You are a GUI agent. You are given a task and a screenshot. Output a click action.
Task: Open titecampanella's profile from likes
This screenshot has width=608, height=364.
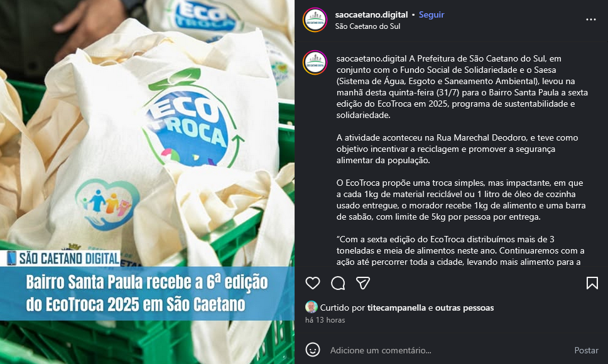396,308
